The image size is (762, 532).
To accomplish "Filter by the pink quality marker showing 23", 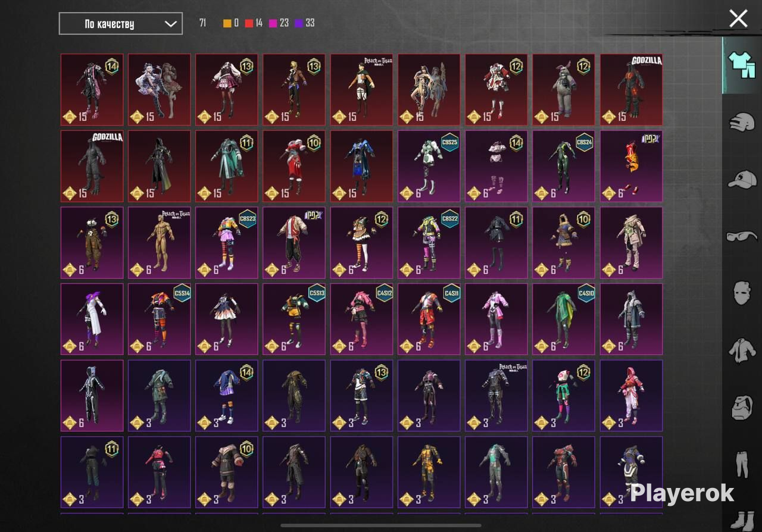I will click(x=279, y=23).
